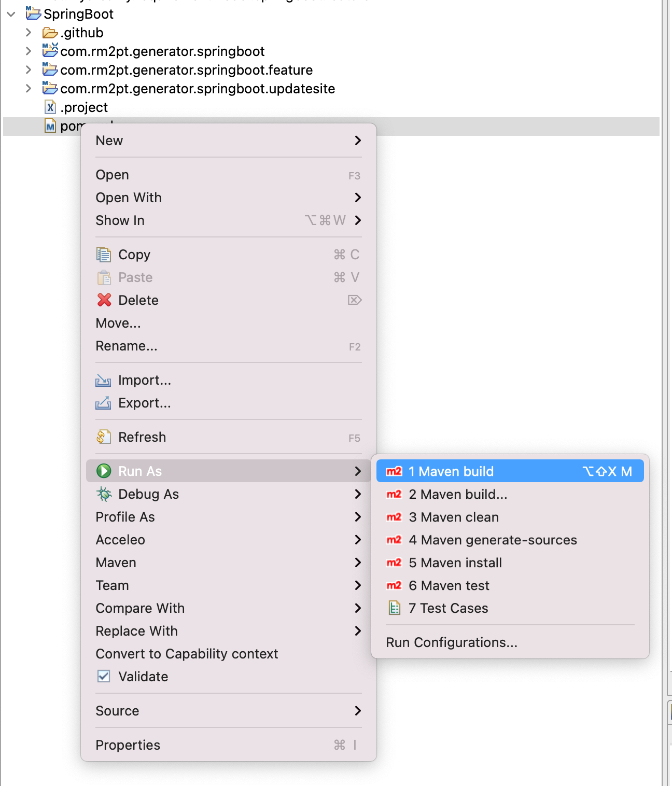Open the Compare With submenu
The width and height of the screenshot is (672, 786).
pyautogui.click(x=229, y=608)
